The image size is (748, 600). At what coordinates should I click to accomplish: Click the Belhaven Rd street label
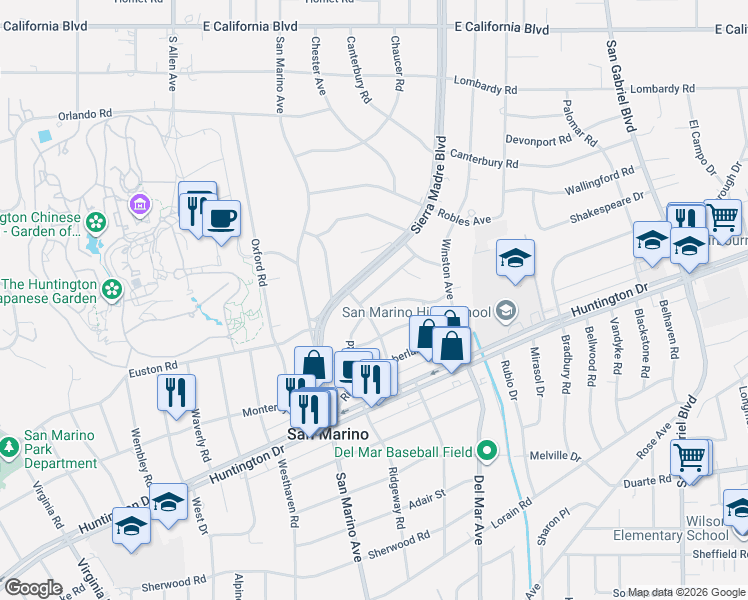[668, 329]
